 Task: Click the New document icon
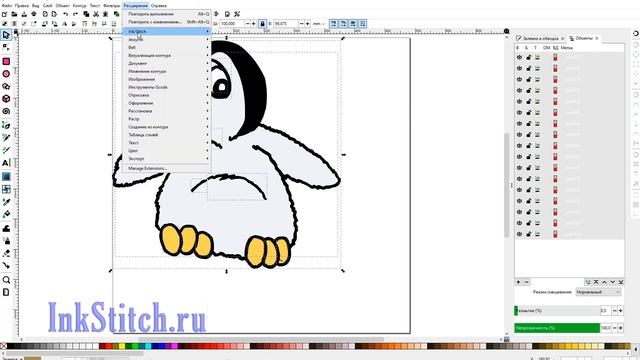tap(4, 14)
